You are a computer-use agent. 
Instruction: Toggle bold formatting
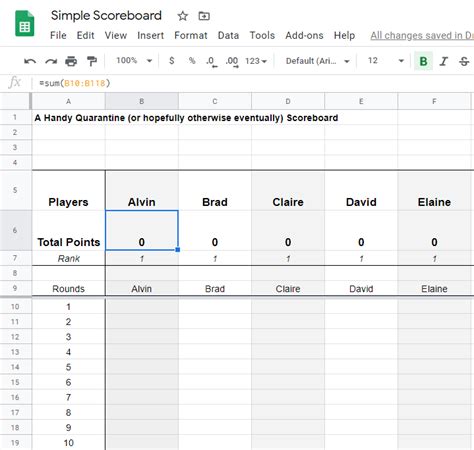[423, 61]
